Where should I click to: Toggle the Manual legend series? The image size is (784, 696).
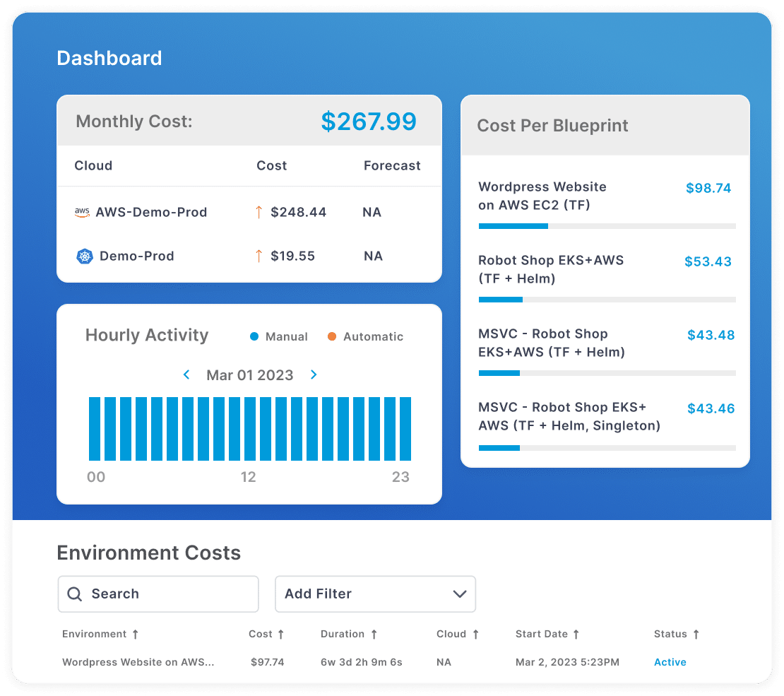(x=280, y=337)
